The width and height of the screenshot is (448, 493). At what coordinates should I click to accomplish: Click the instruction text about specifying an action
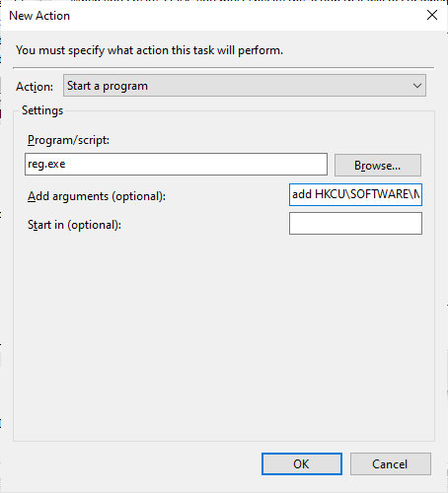150,50
